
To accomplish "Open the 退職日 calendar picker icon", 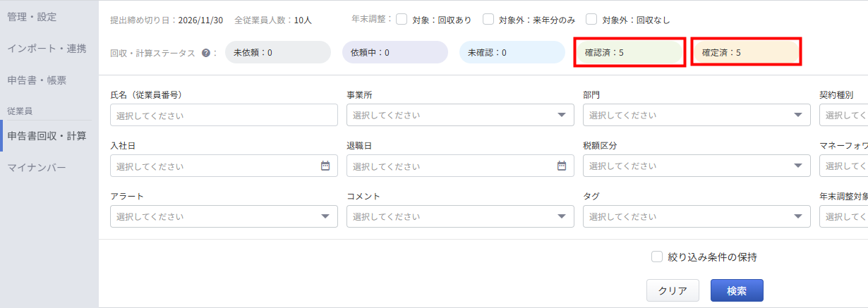I will tap(562, 166).
